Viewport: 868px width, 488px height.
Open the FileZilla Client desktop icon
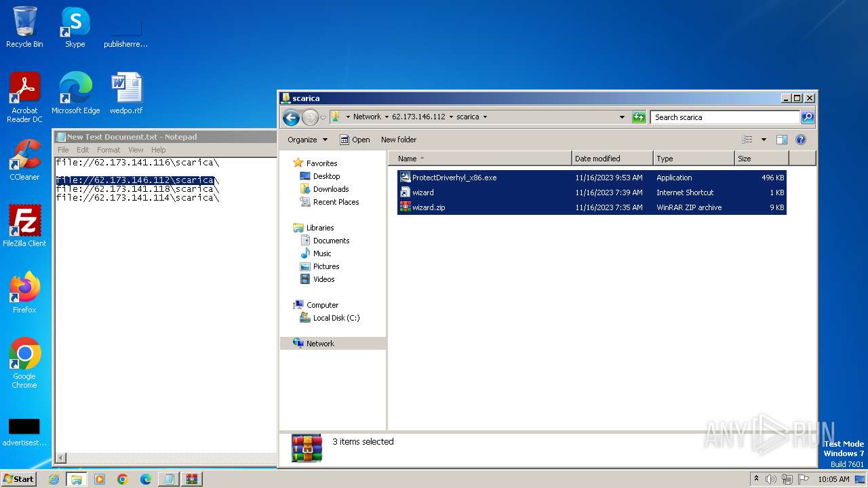pyautogui.click(x=24, y=226)
